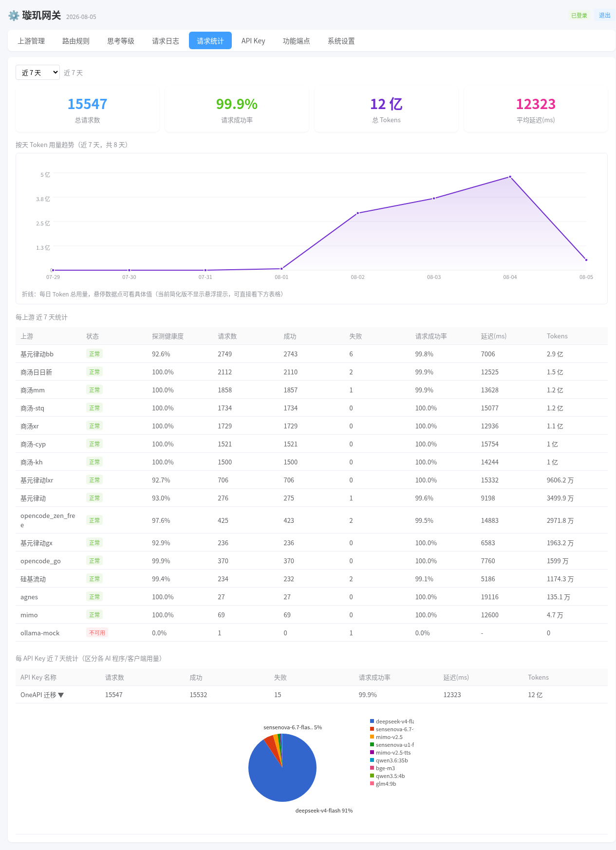
Task: Click the 基元律动gx upstream name
Action: pyautogui.click(x=37, y=543)
